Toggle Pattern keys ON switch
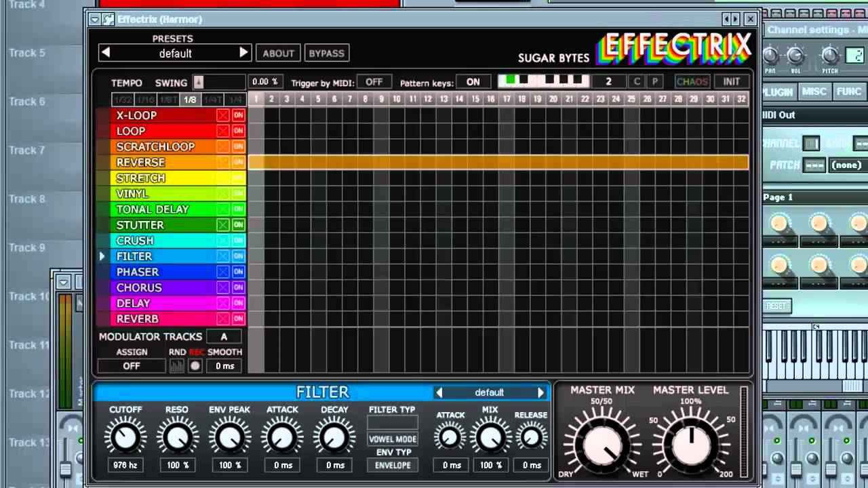 pyautogui.click(x=473, y=81)
